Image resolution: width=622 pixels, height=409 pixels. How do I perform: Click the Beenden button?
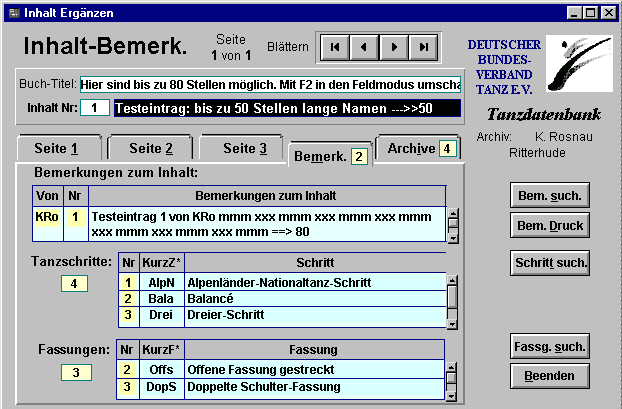click(550, 376)
